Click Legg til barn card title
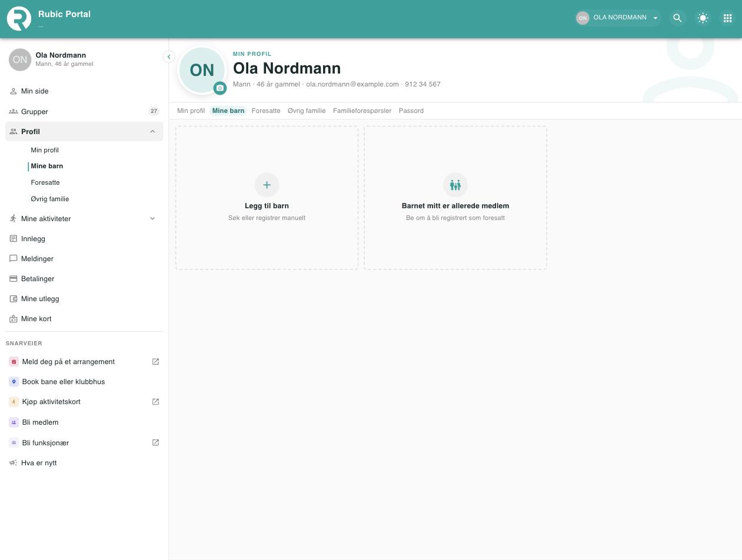Viewport: 742px width, 560px height. (267, 206)
